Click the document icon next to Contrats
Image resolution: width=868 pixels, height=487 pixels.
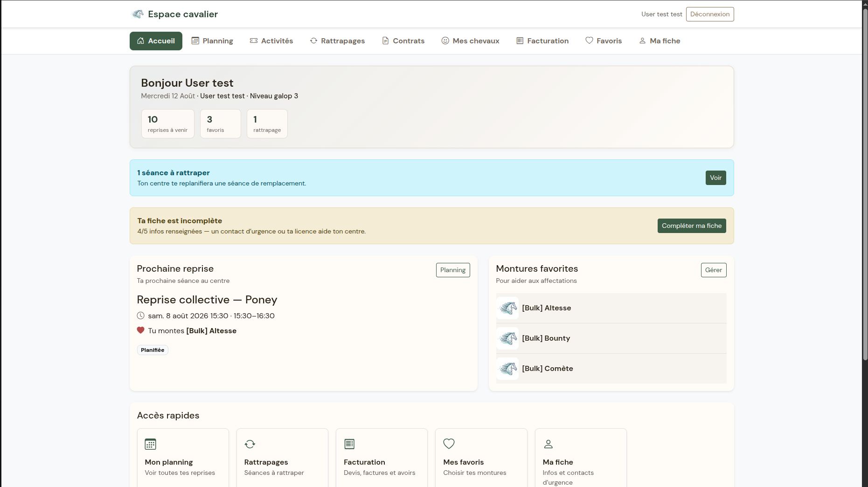(x=385, y=41)
